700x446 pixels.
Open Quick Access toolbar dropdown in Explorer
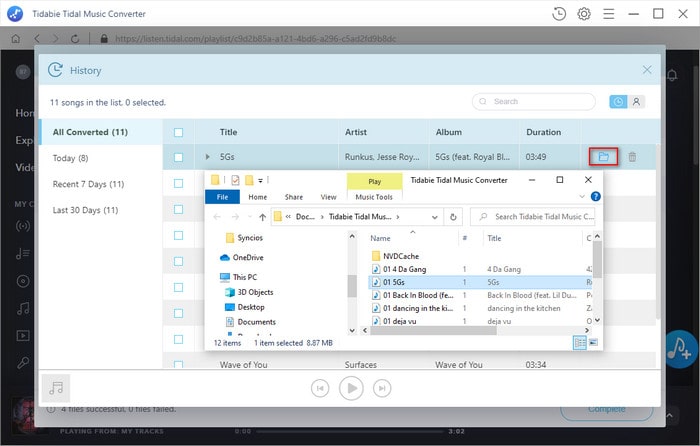(x=261, y=180)
